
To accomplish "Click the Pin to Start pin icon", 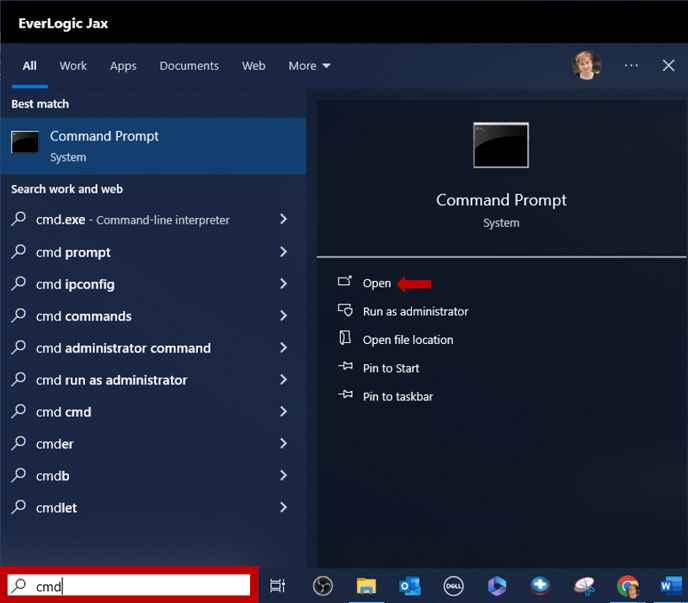I will (345, 366).
